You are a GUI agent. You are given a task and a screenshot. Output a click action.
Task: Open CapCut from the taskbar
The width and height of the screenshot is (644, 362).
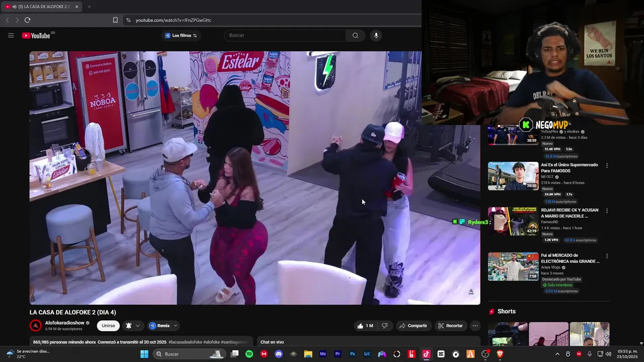441,354
